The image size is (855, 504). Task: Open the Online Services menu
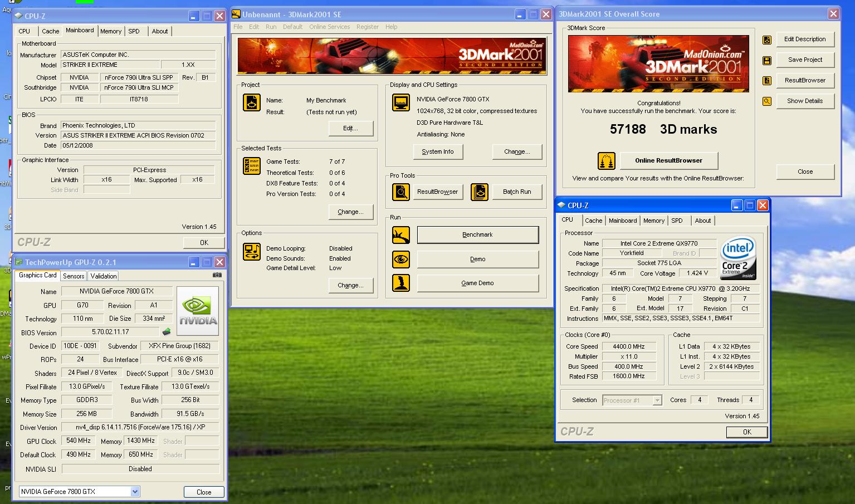point(330,27)
